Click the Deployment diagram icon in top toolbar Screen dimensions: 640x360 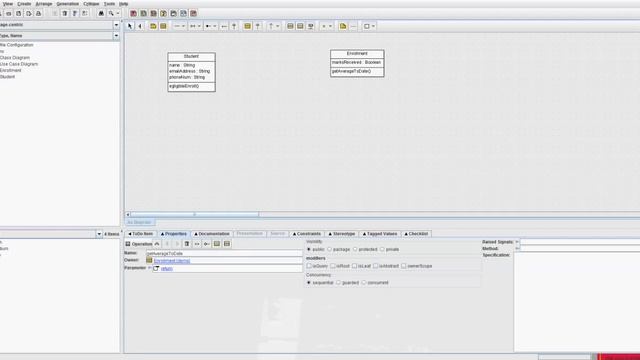tap(193, 13)
